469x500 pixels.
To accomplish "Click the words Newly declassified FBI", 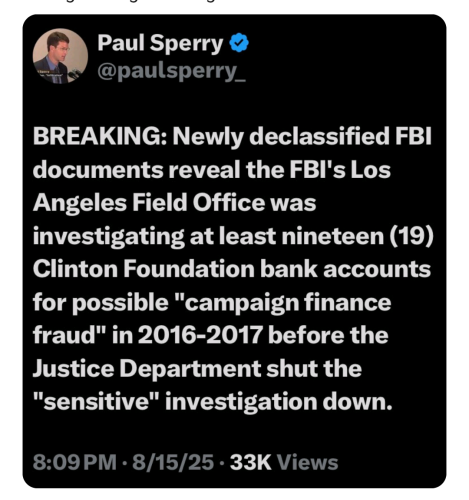I will pyautogui.click(x=302, y=137).
